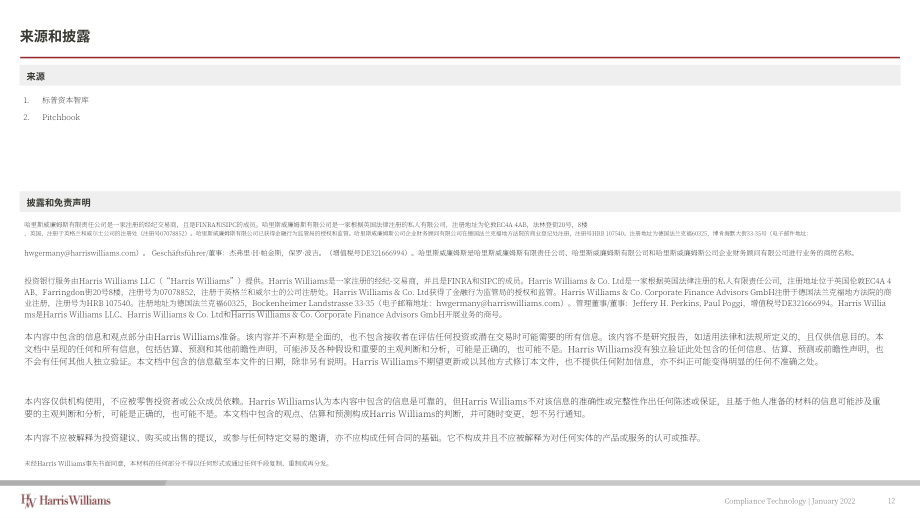Open the hwgermany@harriswilliams.com email before Geschäftsführer
Viewport: 920px width, 518px height.
[x=81, y=253]
